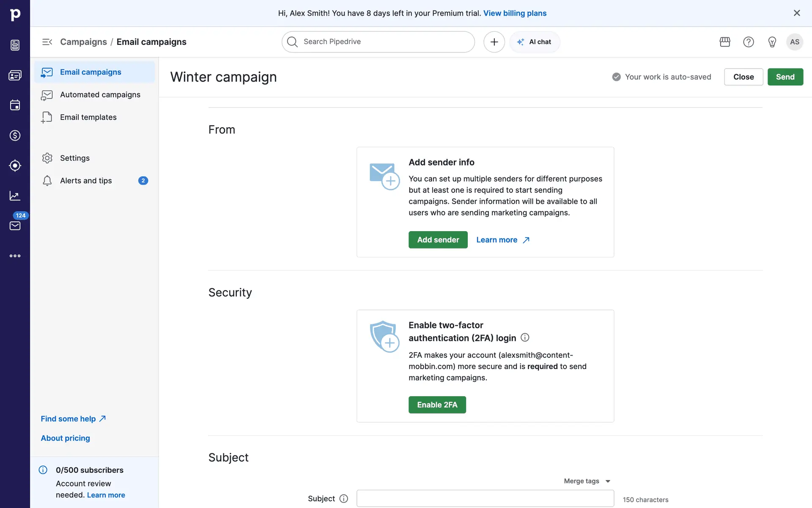Expand the More options three-dots menu

coord(15,256)
